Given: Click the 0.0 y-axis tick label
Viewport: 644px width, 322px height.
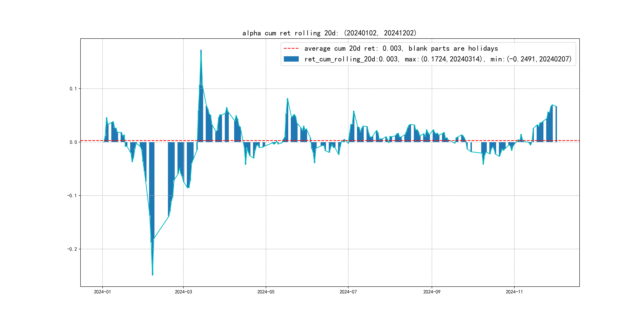Looking at the screenshot, I should (x=73, y=142).
